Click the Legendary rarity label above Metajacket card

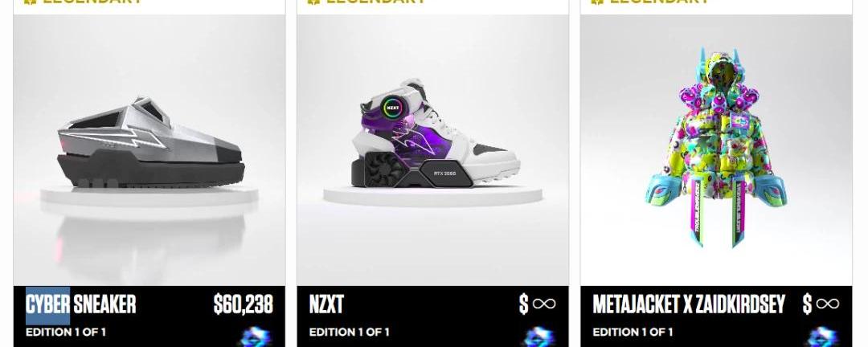[x=650, y=2]
